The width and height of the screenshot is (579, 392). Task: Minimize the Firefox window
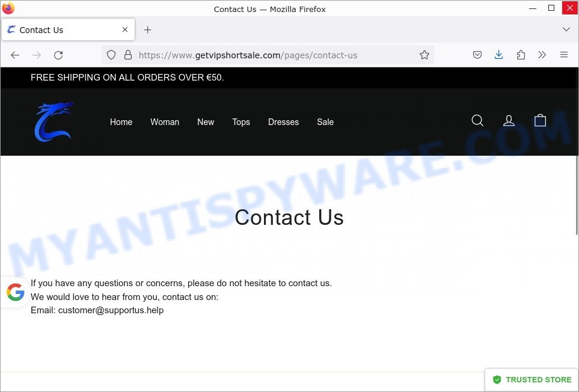click(x=533, y=8)
